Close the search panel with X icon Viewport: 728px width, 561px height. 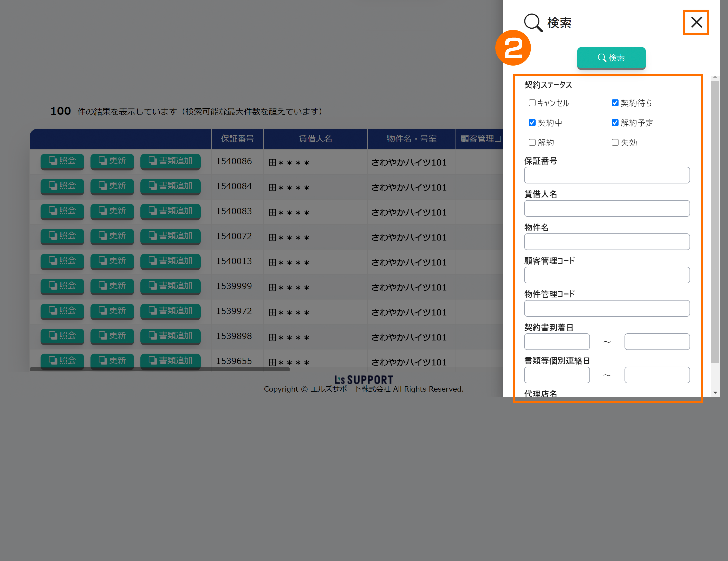click(696, 22)
